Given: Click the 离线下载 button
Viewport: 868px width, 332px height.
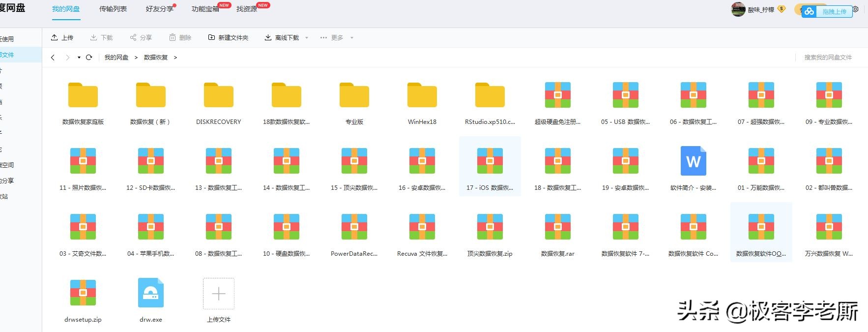Looking at the screenshot, I should coord(282,37).
